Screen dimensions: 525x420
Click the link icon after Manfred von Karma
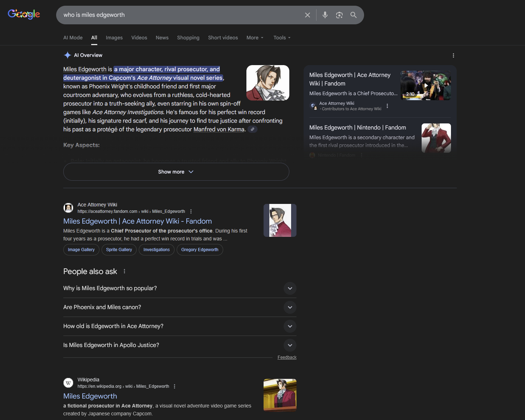pos(252,130)
